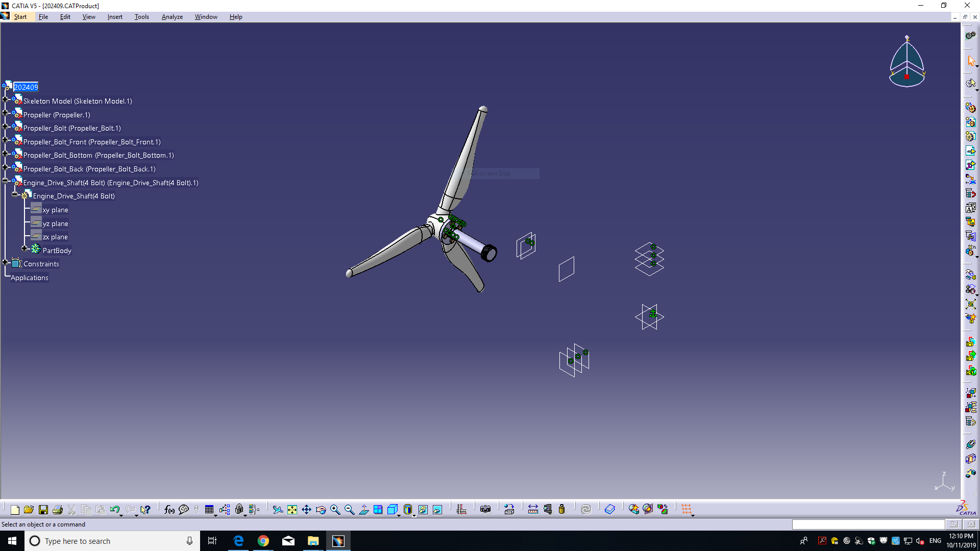Click the Measure Between ruler icon
The width and height of the screenshot is (980, 551).
pyautogui.click(x=533, y=509)
